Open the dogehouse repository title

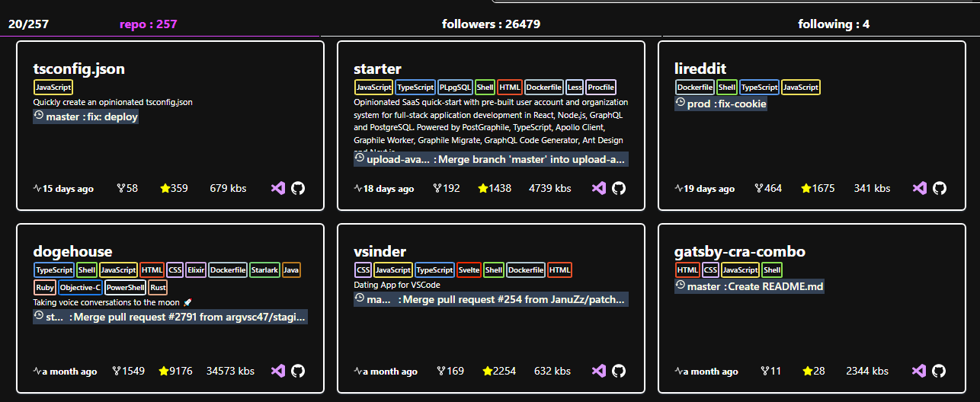(x=72, y=251)
